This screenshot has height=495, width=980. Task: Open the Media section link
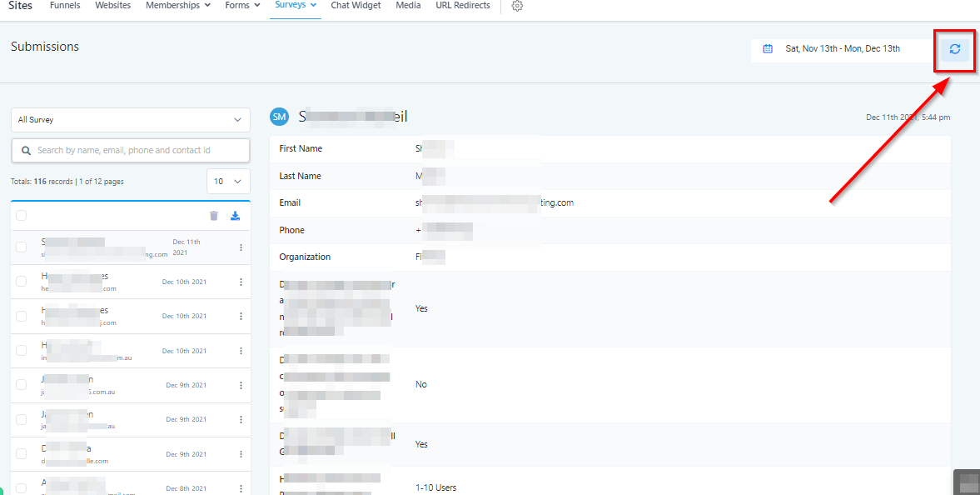point(408,6)
